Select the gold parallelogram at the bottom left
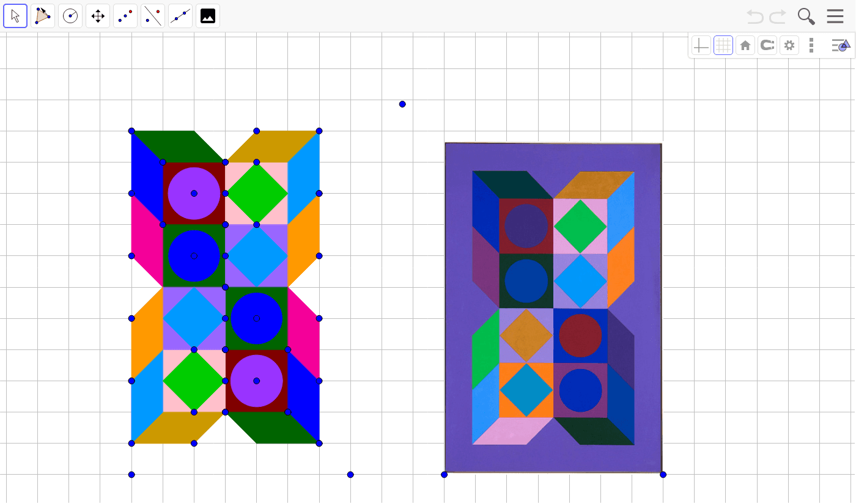 coord(179,428)
